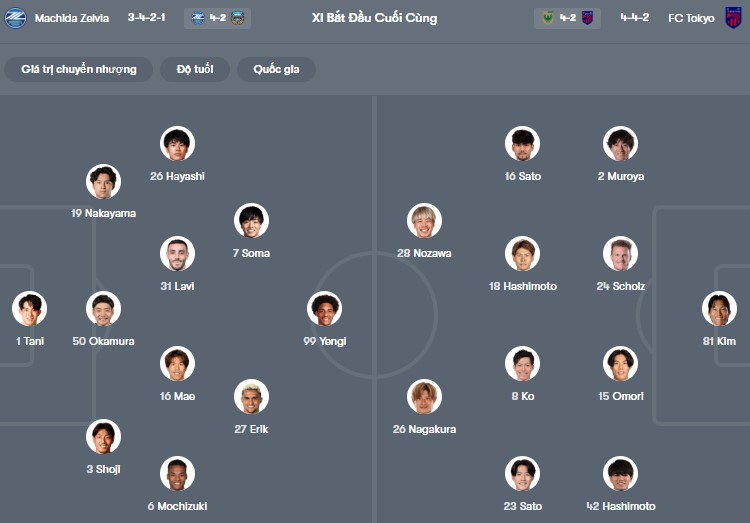Click the FC Tokyo club crest
The width and height of the screenshot is (750, 523).
pyautogui.click(x=734, y=18)
